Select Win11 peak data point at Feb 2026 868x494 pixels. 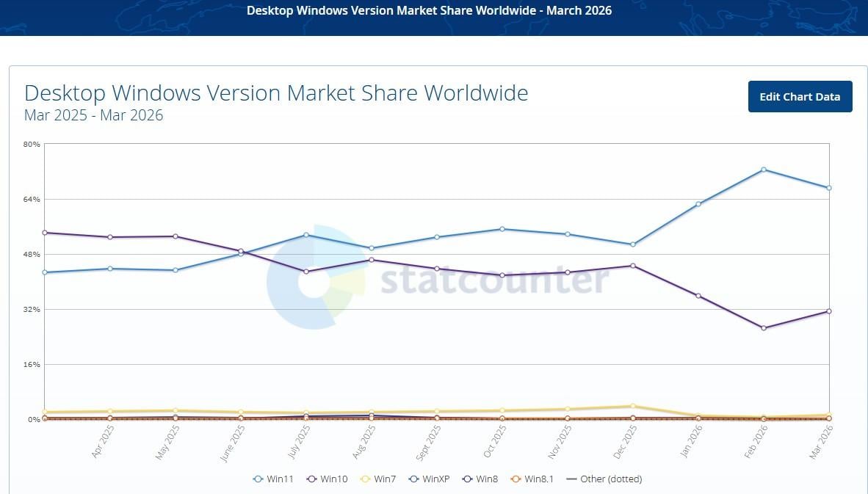pos(764,170)
